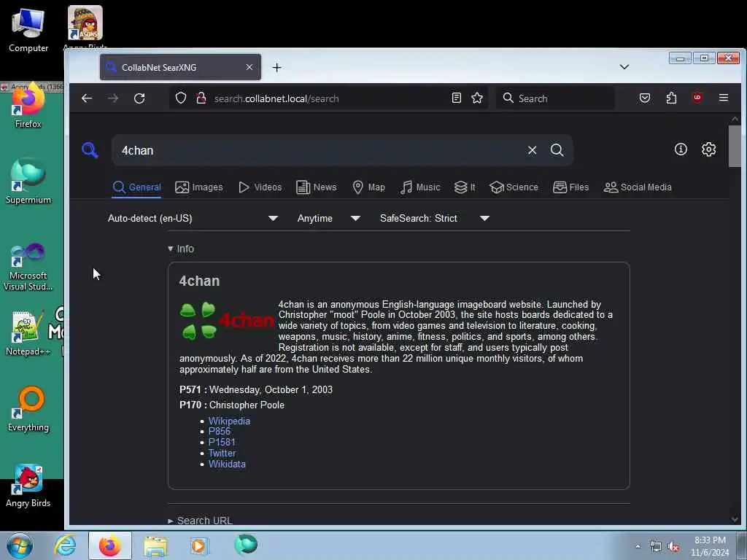
Task: Submit search with magnifier button
Action: click(x=557, y=150)
